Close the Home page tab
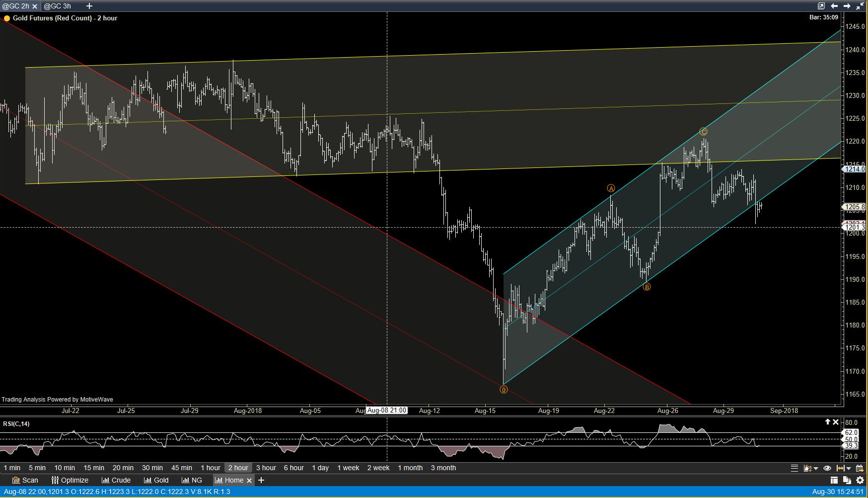This screenshot has width=868, height=498. pos(249,481)
